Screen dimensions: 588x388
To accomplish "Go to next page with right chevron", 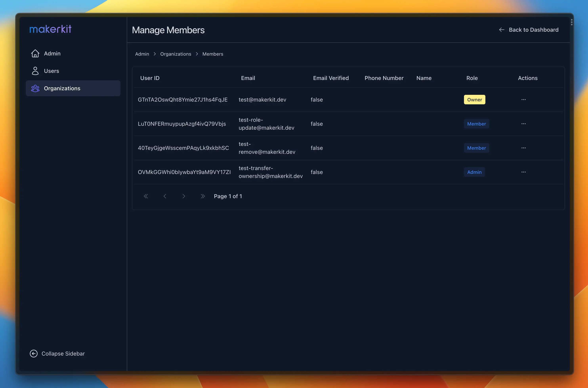I will pyautogui.click(x=184, y=196).
